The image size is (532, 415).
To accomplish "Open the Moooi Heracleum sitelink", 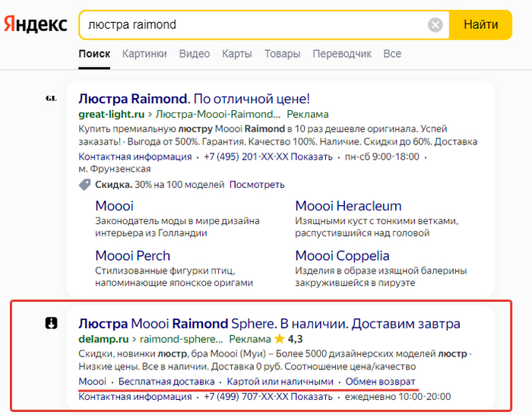I will (x=348, y=206).
